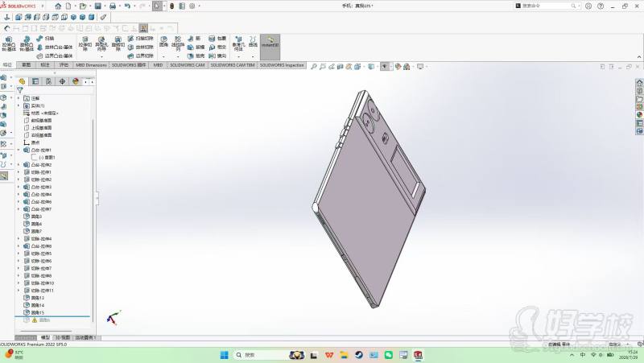Open the SOLIDWORKS icon on the taskbar
The height and width of the screenshot is (363, 644).
(x=418, y=355)
